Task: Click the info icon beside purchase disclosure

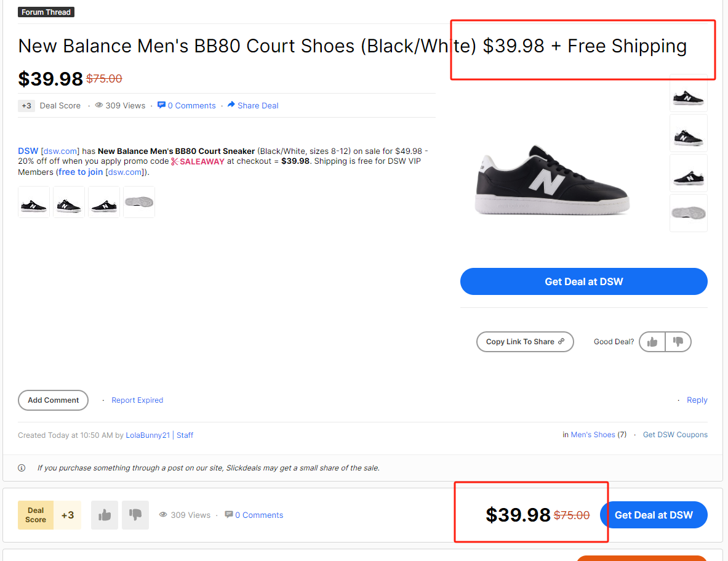Action: click(x=22, y=468)
